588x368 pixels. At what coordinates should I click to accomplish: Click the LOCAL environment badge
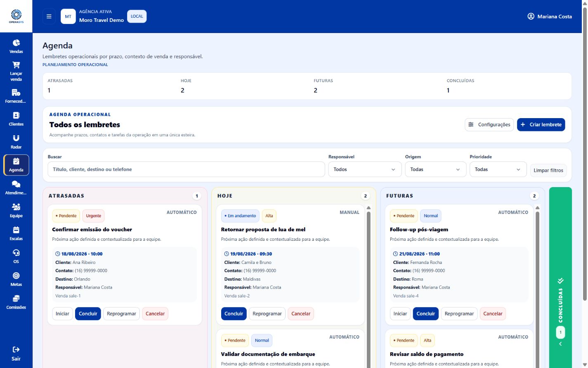(137, 17)
